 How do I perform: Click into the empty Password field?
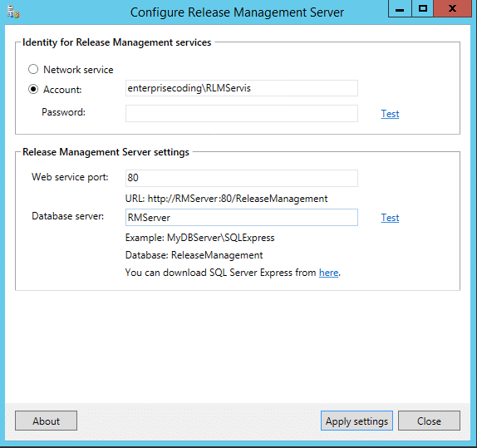[x=242, y=114]
